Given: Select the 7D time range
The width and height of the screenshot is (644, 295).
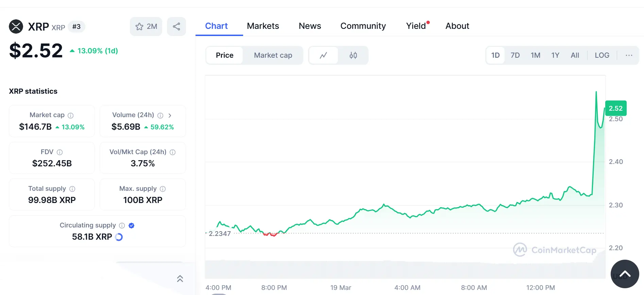Looking at the screenshot, I should coord(515,55).
